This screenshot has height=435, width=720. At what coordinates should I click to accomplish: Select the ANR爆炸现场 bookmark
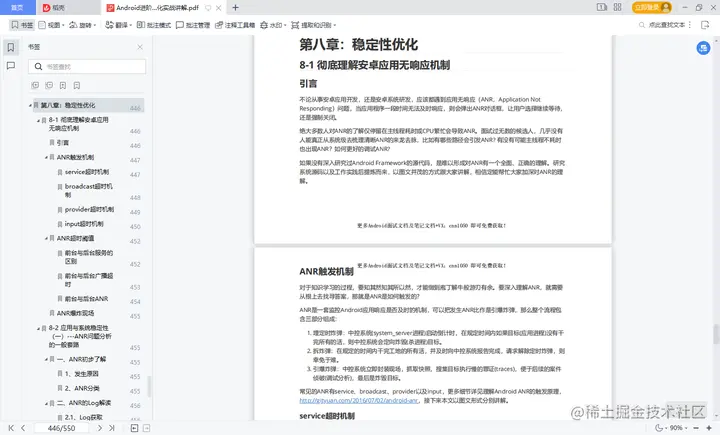75,313
